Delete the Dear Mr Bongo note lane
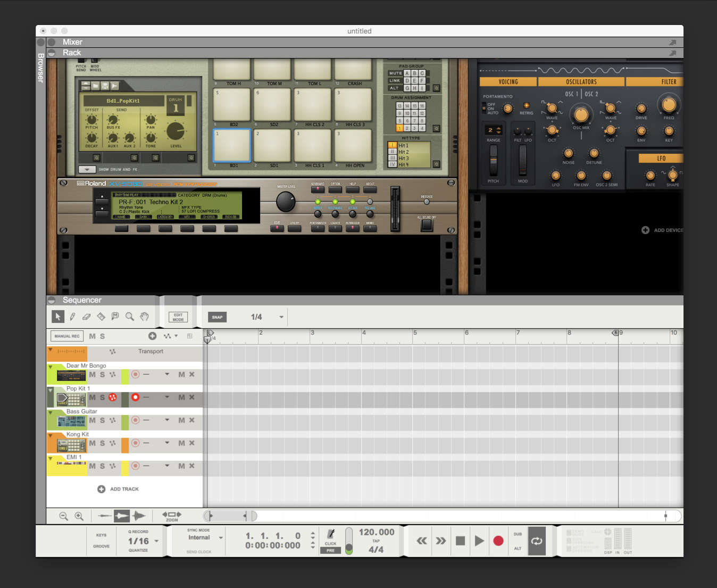 pyautogui.click(x=192, y=375)
